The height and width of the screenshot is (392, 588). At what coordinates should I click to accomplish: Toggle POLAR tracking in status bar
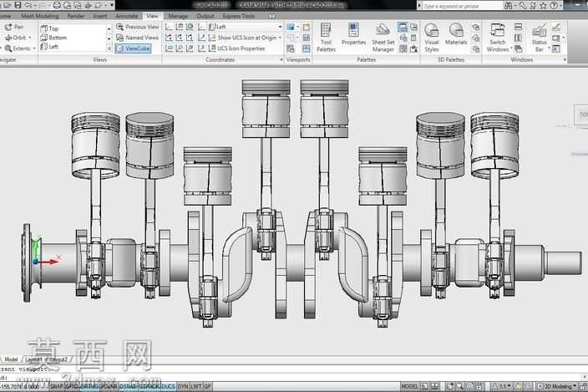[109, 386]
